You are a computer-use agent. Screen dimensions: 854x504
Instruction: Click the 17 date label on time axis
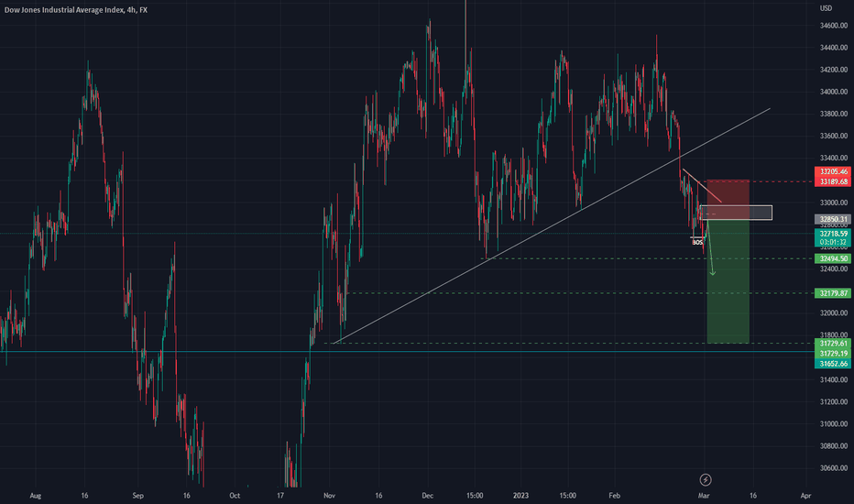pyautogui.click(x=280, y=496)
